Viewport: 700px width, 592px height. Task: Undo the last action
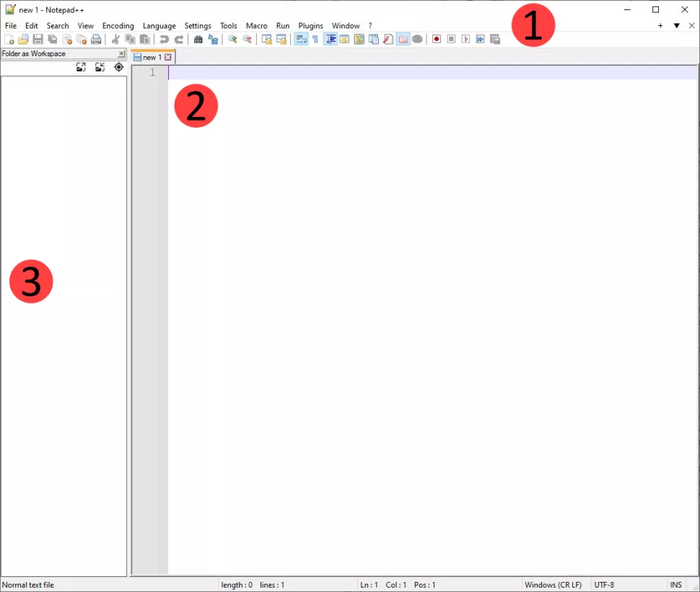pyautogui.click(x=165, y=39)
